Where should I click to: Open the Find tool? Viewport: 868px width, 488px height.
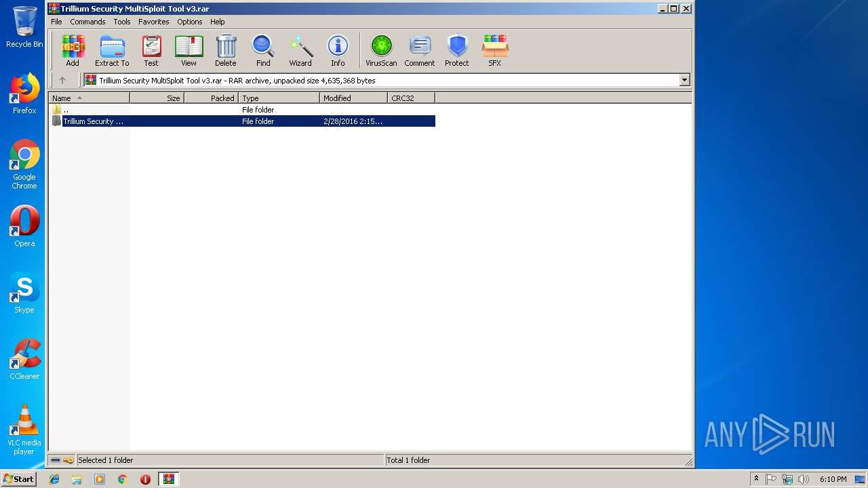click(263, 51)
